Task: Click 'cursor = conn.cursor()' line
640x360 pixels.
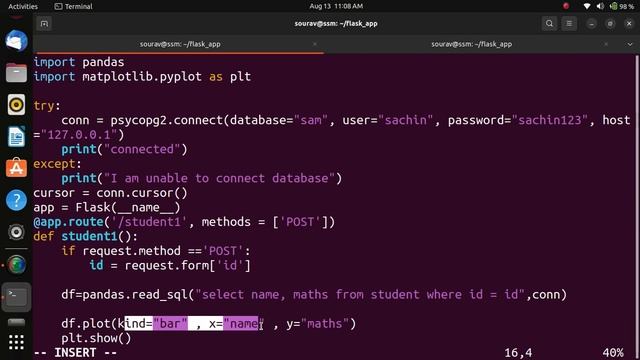Action: [x=110, y=193]
